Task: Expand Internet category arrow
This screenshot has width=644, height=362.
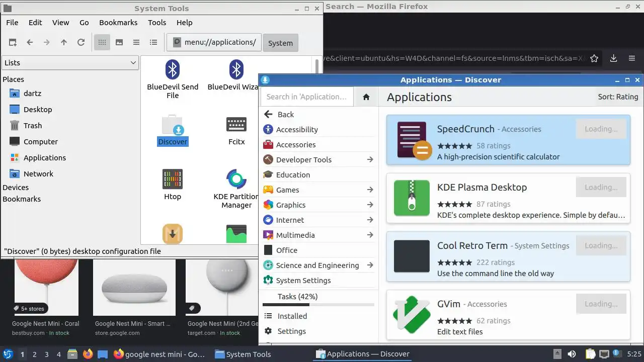Action: pos(370,220)
